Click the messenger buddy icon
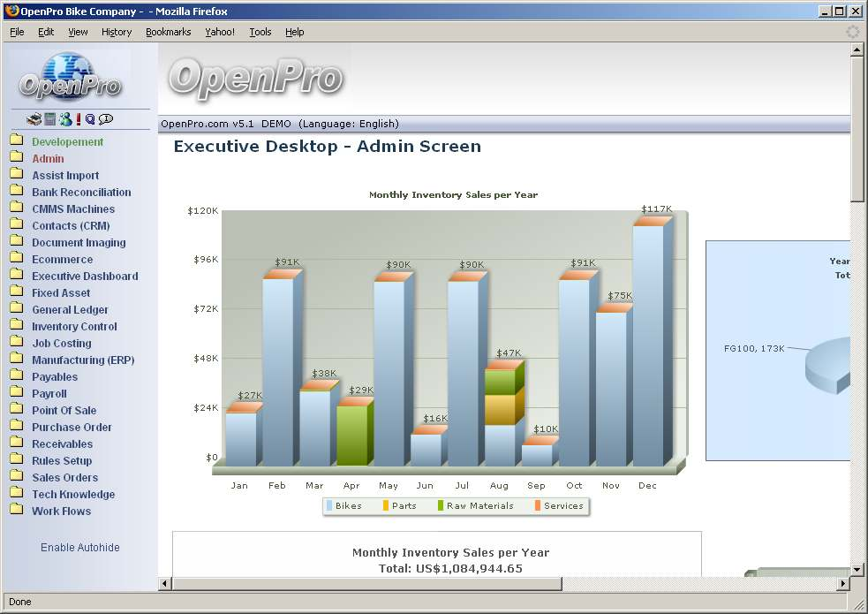 click(65, 119)
